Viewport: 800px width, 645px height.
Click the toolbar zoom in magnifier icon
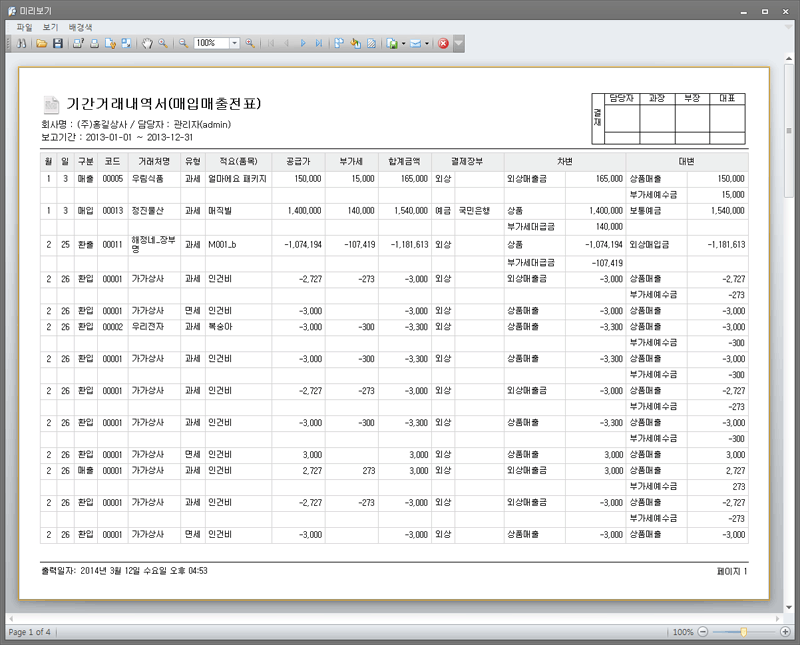click(250, 44)
